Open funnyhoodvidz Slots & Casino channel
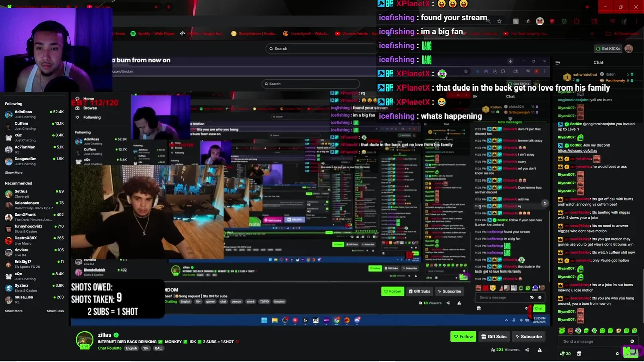This screenshot has width=644, height=362. click(x=34, y=229)
